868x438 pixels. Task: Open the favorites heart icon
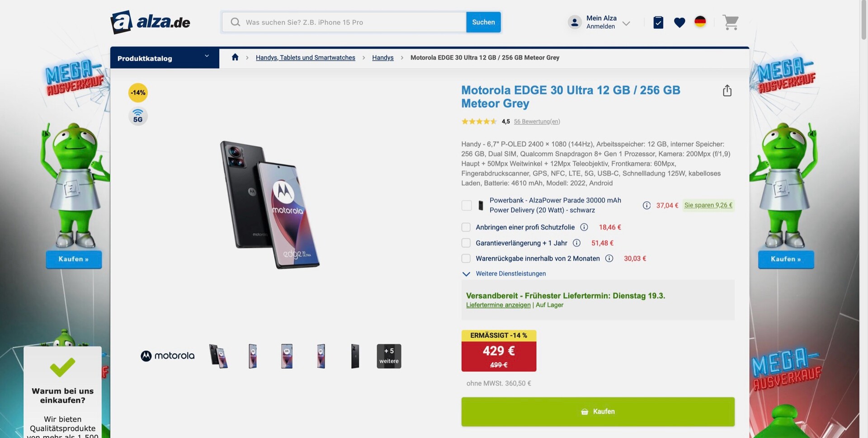(679, 22)
